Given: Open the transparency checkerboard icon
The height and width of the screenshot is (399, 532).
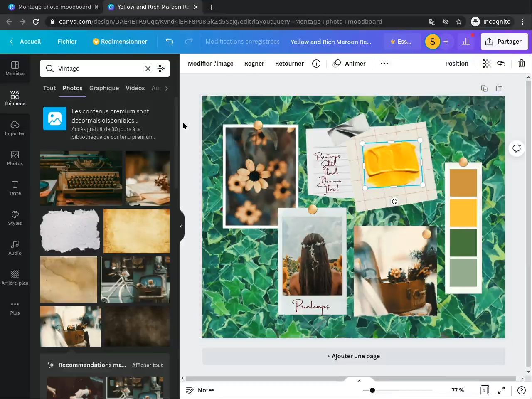Looking at the screenshot, I should tap(487, 64).
